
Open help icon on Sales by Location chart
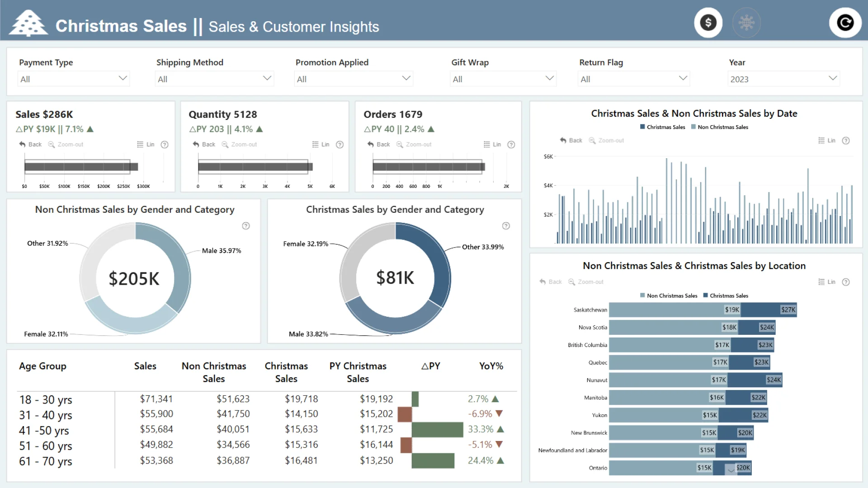(x=846, y=282)
